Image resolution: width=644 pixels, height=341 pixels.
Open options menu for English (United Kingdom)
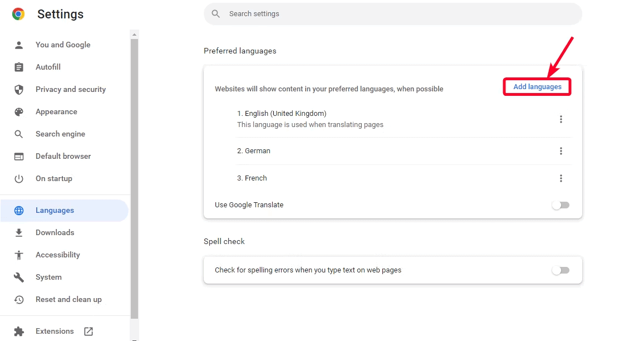coord(561,119)
